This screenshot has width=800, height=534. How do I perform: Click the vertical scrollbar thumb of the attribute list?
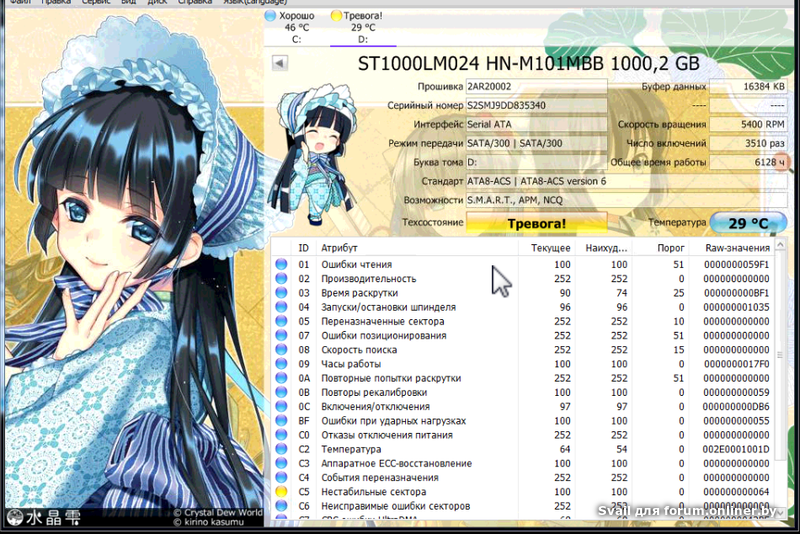(780, 354)
